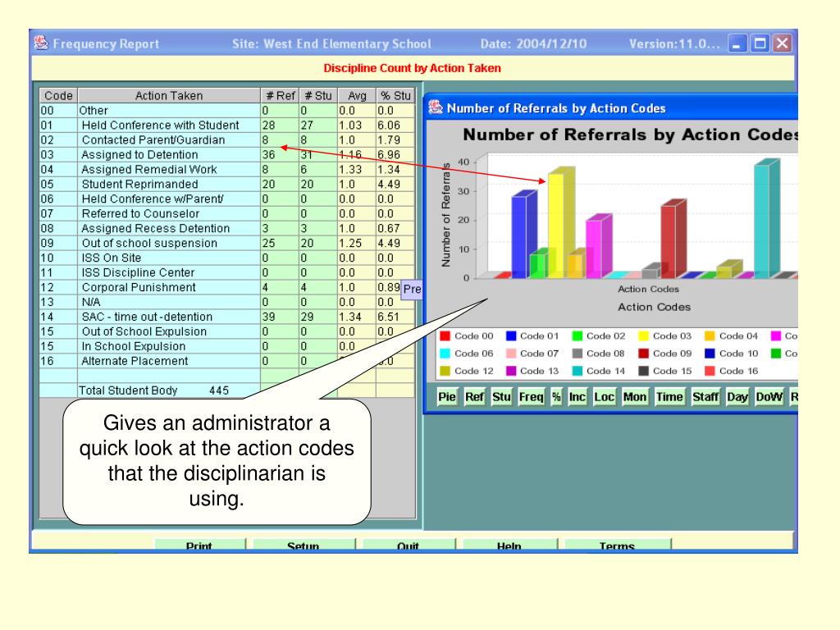Select the SAC - time out -detention row
Image resolution: width=840 pixels, height=630 pixels.
tap(227, 317)
